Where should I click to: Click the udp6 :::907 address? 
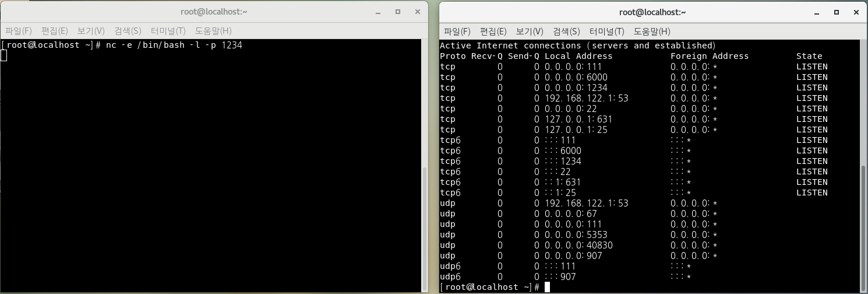[x=560, y=276]
